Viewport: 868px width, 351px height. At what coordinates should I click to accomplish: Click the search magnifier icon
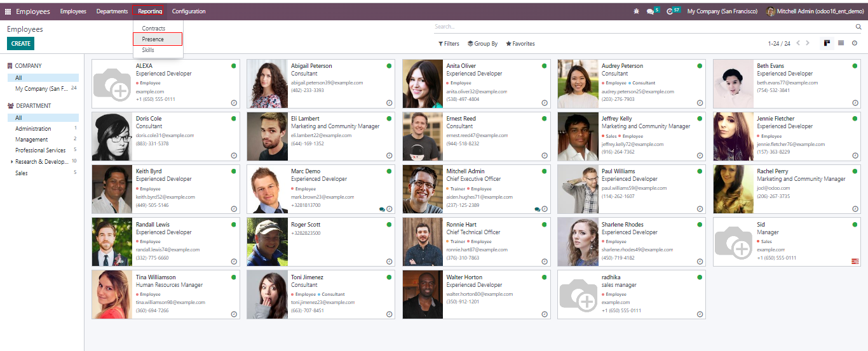pyautogui.click(x=858, y=27)
